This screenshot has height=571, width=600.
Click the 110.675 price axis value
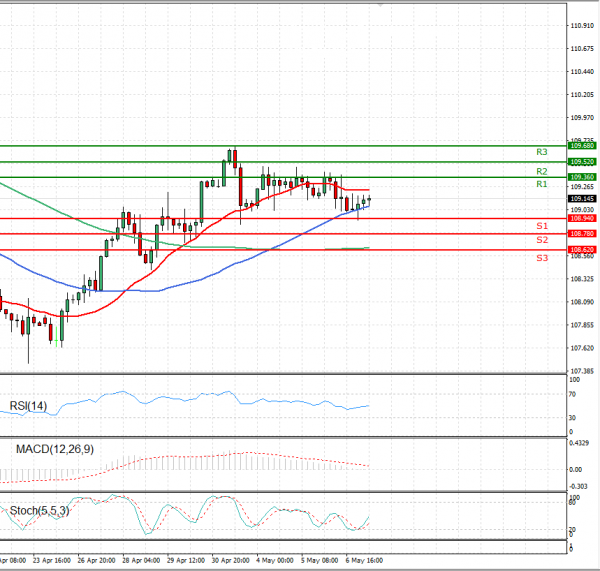[582, 49]
